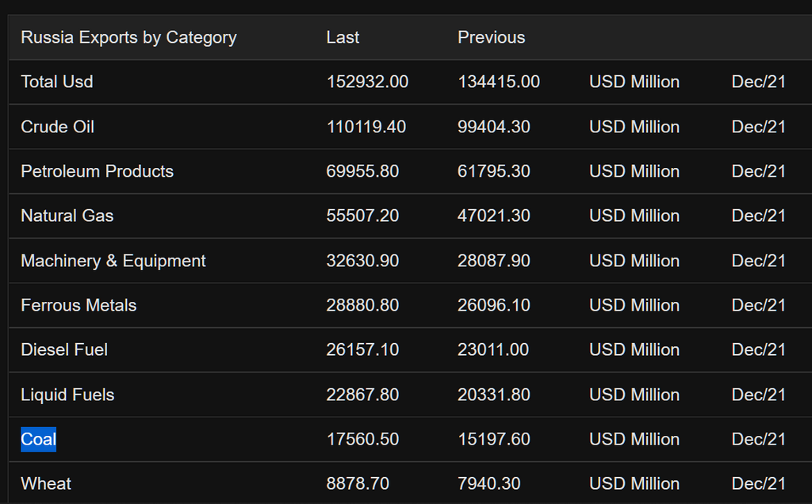Click the Liquid Fuels category
The width and height of the screenshot is (812, 504).
pos(67,395)
